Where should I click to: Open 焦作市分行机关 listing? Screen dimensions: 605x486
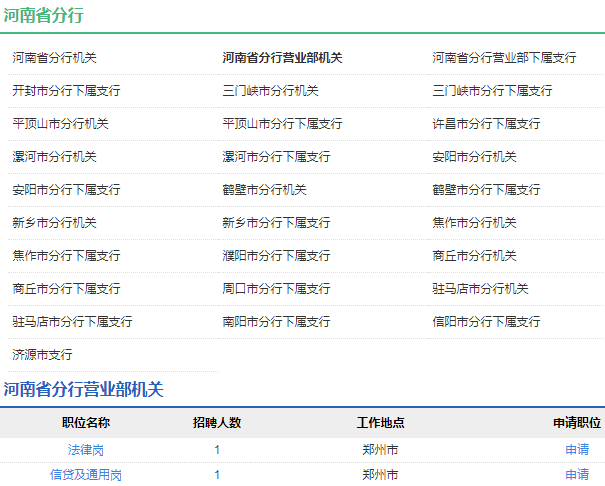[x=474, y=223]
